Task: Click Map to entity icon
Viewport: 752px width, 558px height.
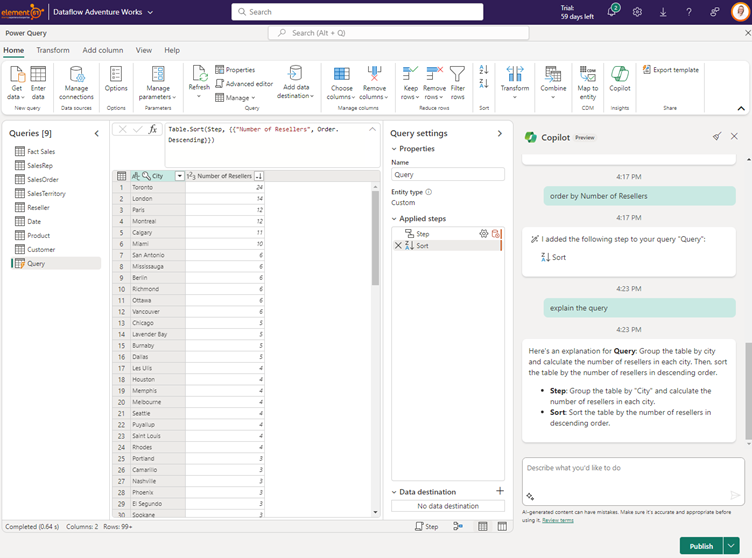Action: 587,78
